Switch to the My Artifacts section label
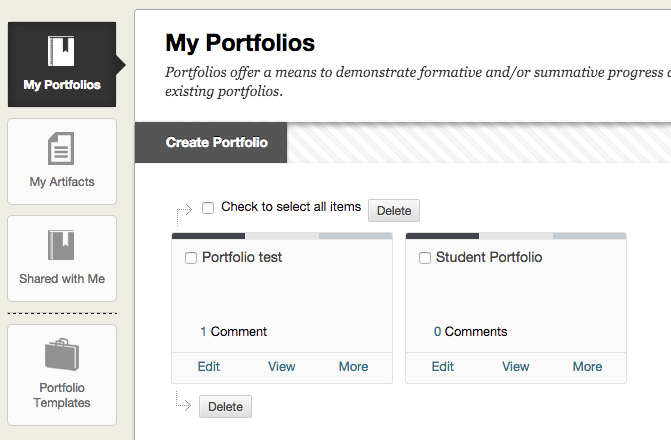Image resolution: width=671 pixels, height=440 pixels. (x=62, y=181)
